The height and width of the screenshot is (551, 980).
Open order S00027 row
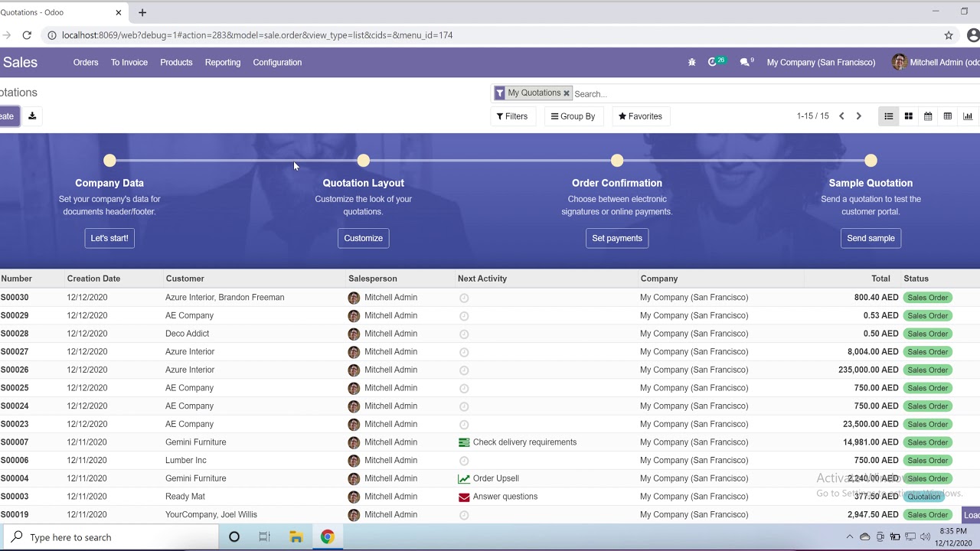coord(490,352)
